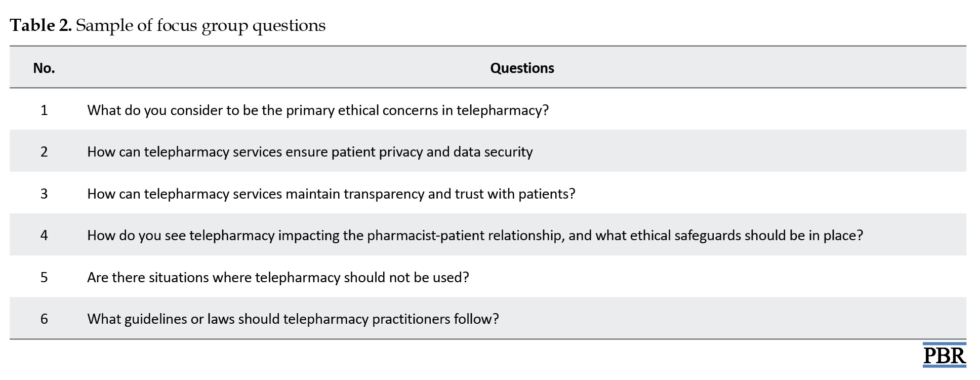Click 'Sample of focus group questions' text
Viewport: 980px width, 380px height.
[201, 25]
